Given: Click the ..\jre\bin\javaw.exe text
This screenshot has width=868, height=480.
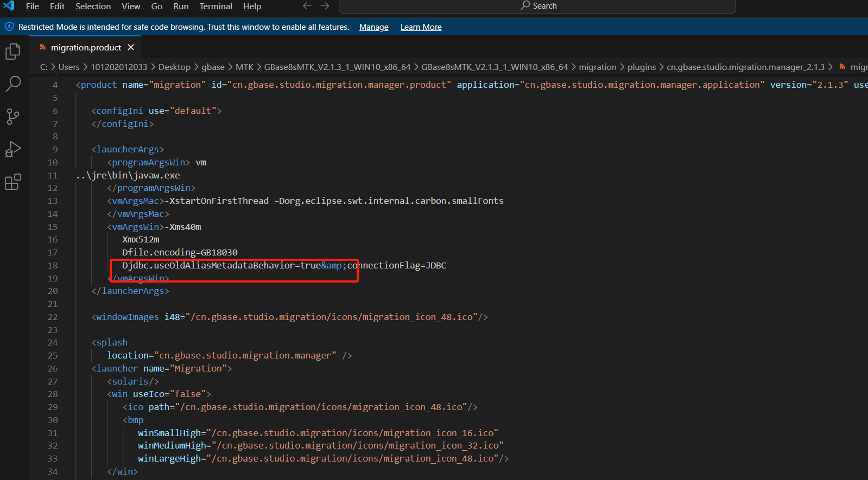Looking at the screenshot, I should [128, 176].
